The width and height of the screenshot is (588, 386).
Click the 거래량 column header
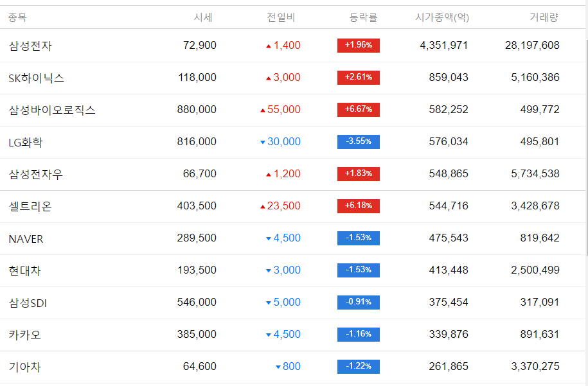tap(544, 17)
